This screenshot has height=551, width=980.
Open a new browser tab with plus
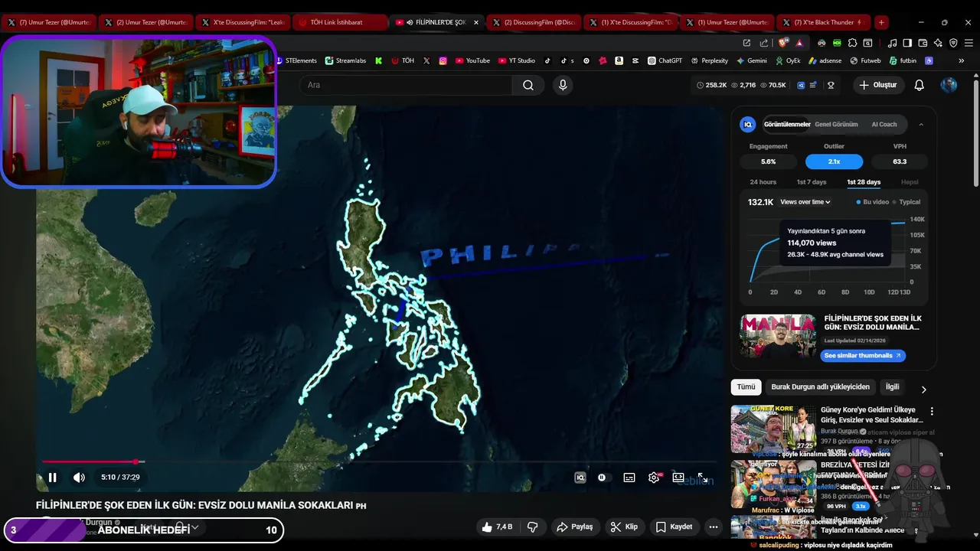[x=881, y=22]
